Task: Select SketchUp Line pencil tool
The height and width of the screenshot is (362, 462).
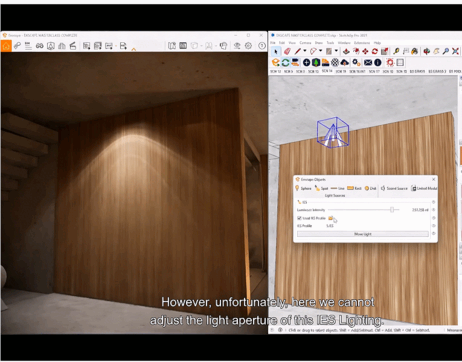Action: 298,51
